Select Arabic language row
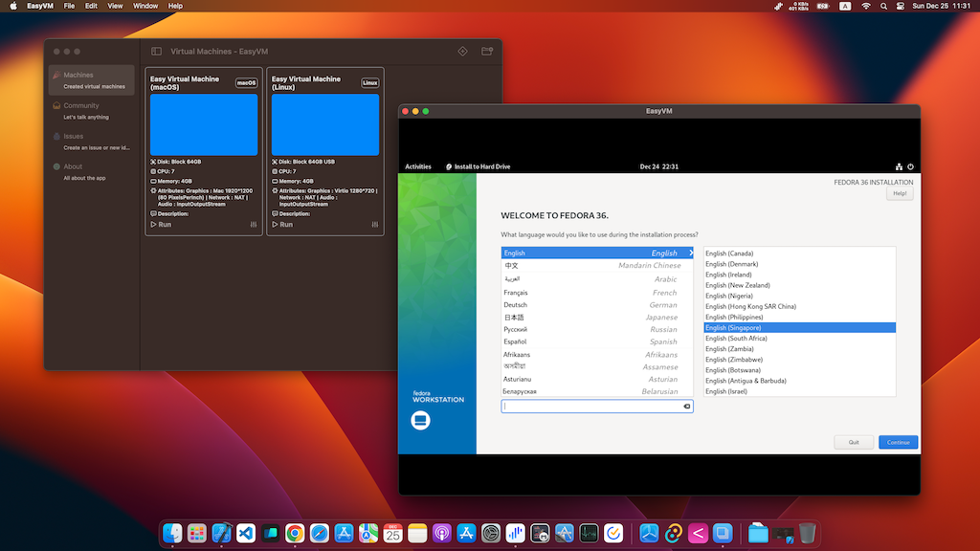Viewport: 980px width, 551px height. point(597,278)
